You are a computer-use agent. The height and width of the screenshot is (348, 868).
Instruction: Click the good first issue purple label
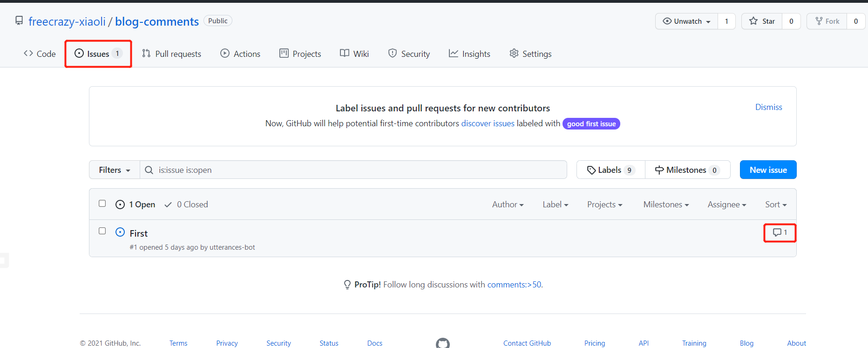[591, 124]
